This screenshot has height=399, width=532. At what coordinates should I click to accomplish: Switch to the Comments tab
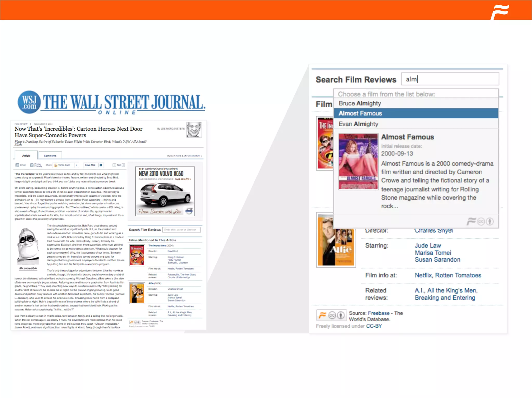(x=50, y=156)
